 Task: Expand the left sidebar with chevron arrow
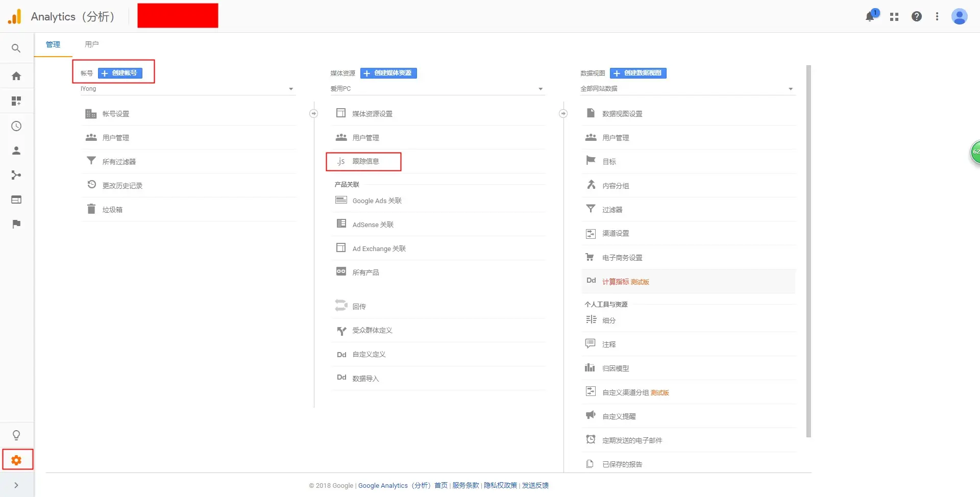(16, 485)
